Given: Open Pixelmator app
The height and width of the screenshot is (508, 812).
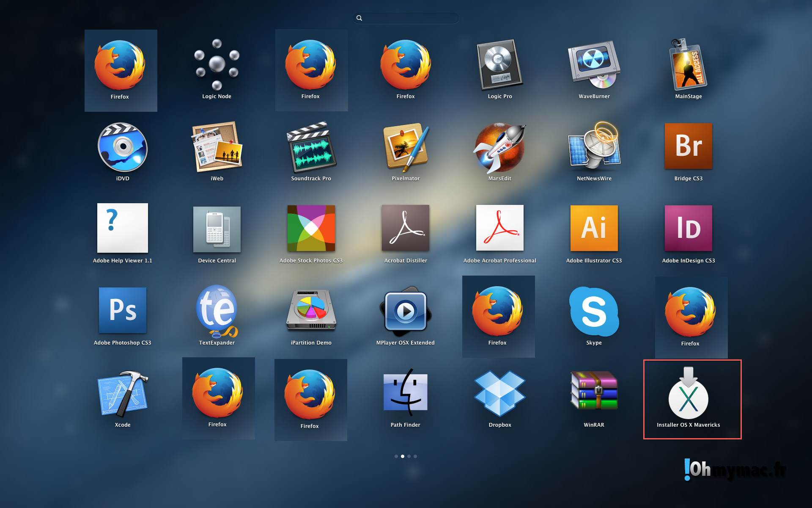Looking at the screenshot, I should click(405, 147).
